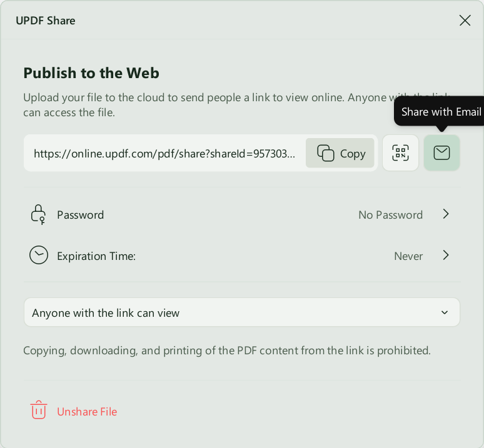Open the link permission dropdown arrow
This screenshot has height=448, width=484.
click(x=445, y=312)
